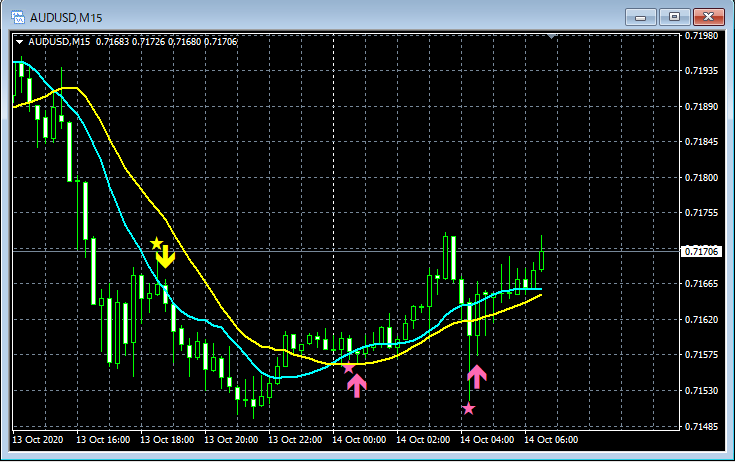Click the 13 Oct 16:00 time label
735x462 pixels.
(x=103, y=440)
